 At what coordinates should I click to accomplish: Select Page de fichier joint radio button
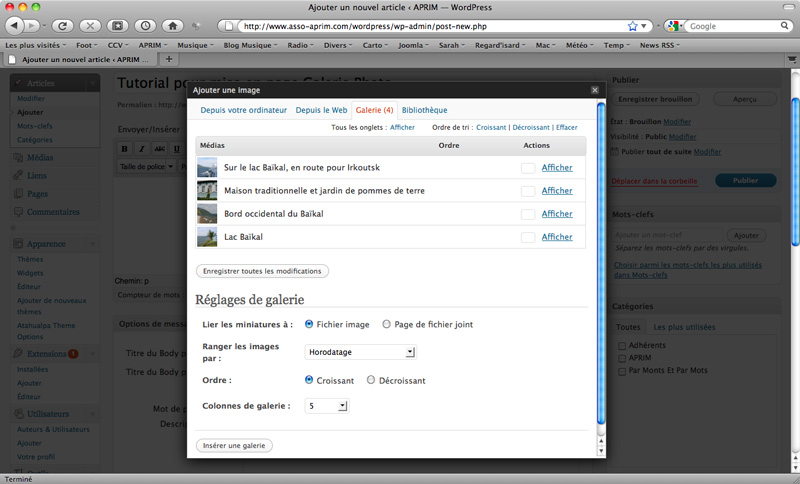[x=386, y=324]
